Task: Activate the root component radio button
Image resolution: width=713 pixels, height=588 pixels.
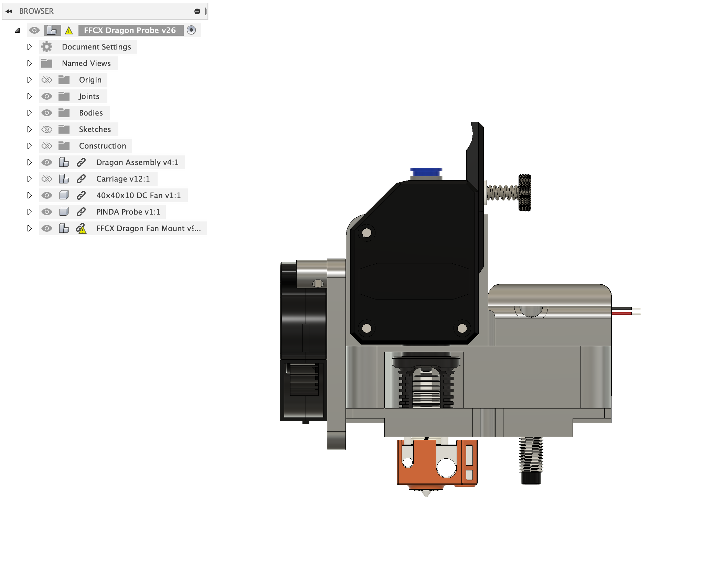Action: point(192,30)
